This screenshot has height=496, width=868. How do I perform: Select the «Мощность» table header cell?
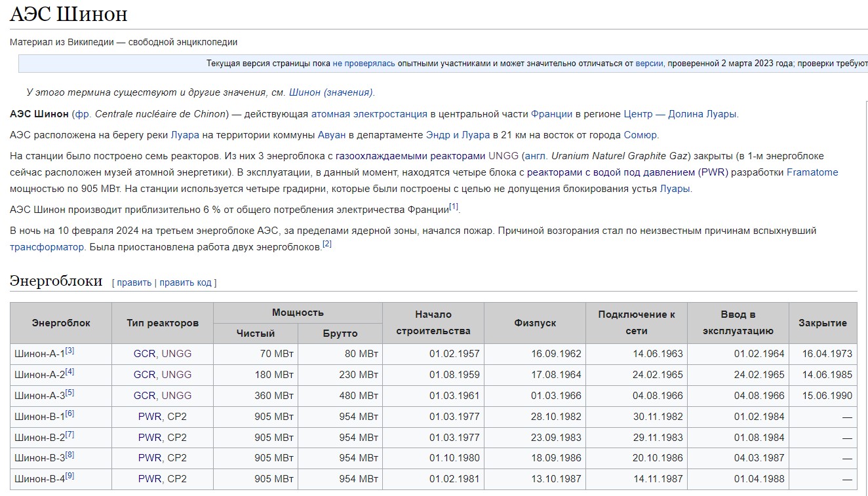click(x=298, y=313)
